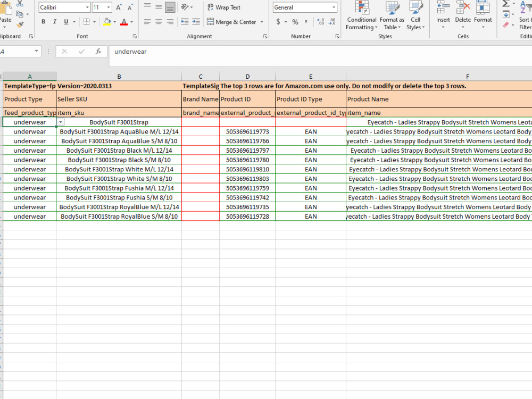Toggle Bold formatting

coord(44,22)
